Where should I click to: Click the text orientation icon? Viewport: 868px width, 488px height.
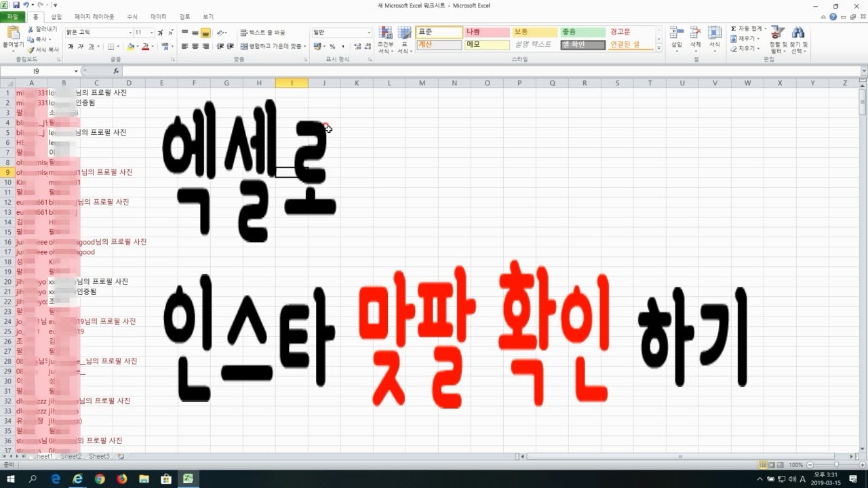pyautogui.click(x=222, y=33)
